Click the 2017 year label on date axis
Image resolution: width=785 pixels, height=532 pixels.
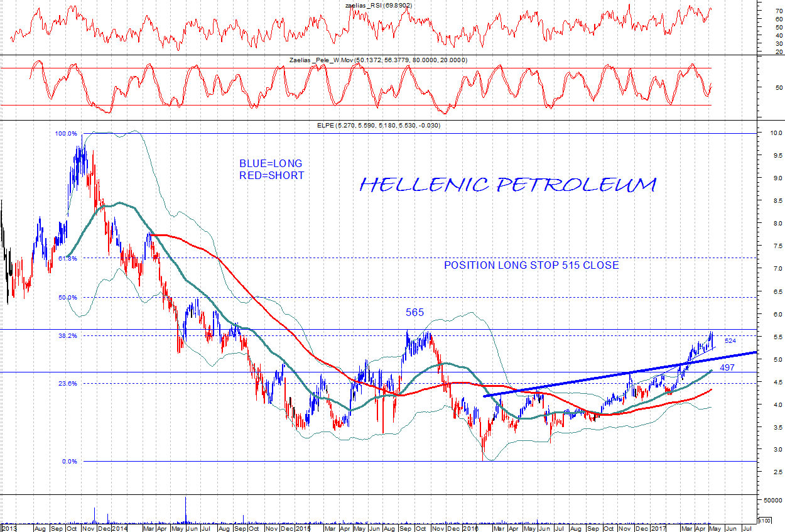(x=659, y=529)
